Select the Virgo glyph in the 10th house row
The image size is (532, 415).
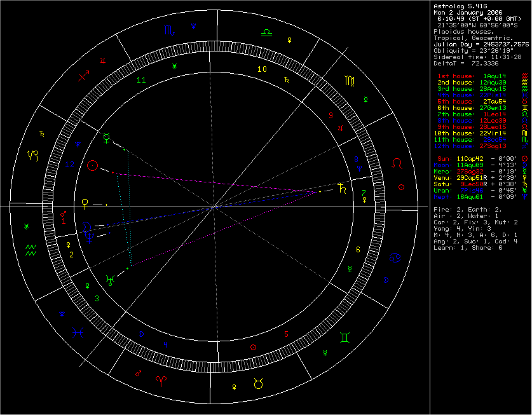click(x=524, y=133)
